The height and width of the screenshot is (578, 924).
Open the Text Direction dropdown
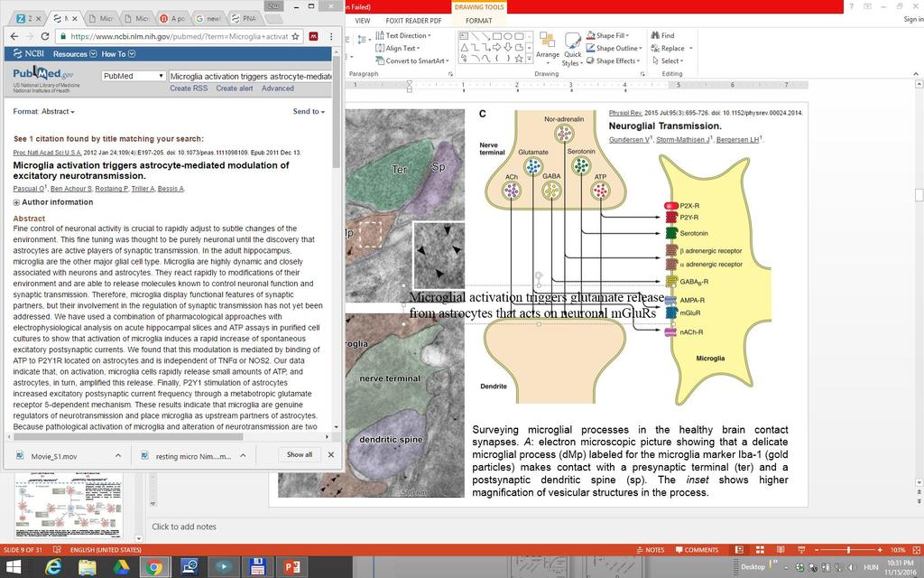click(403, 35)
